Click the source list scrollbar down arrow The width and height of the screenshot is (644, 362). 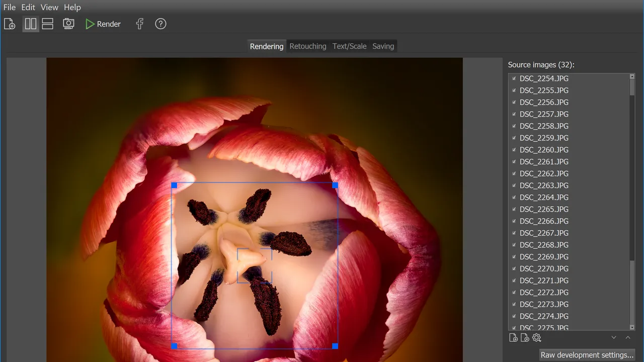(632, 327)
